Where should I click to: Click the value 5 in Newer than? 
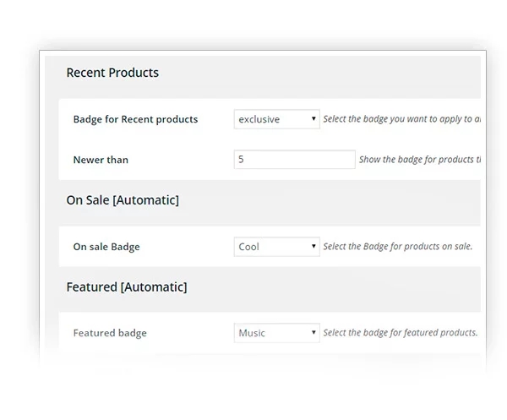point(241,159)
